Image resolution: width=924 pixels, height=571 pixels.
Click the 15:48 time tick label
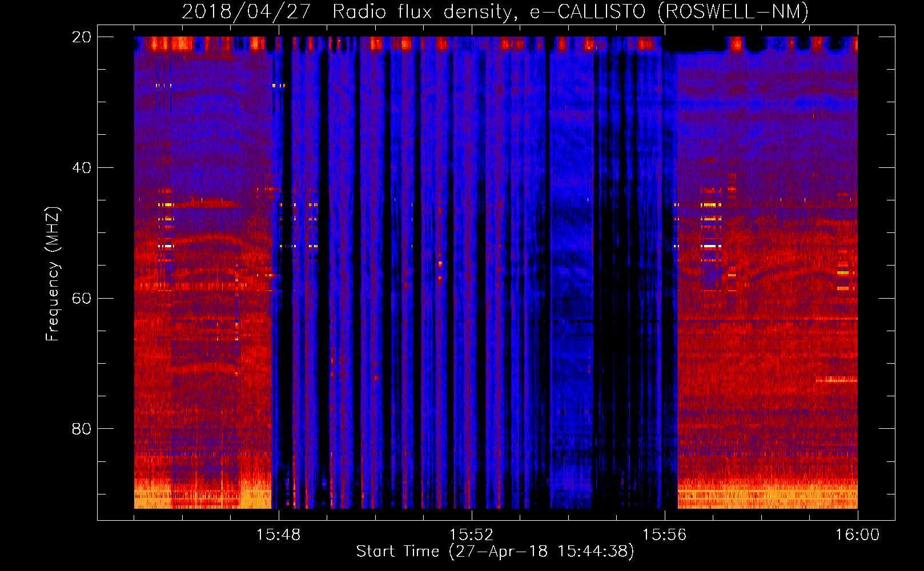279,535
